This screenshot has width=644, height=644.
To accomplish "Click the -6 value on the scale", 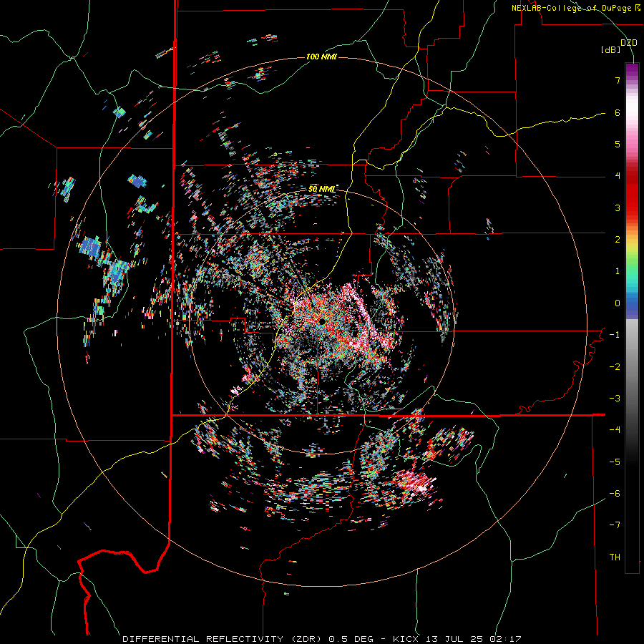I will tap(615, 494).
